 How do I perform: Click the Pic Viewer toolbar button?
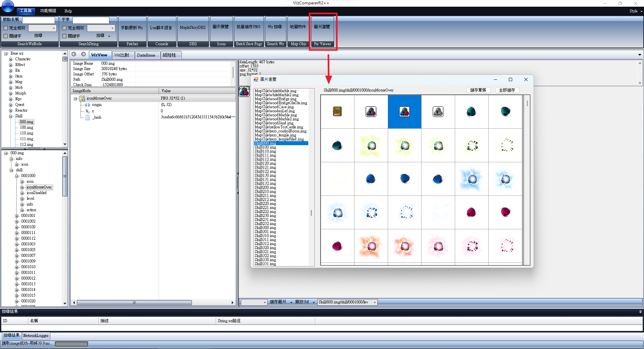[322, 32]
